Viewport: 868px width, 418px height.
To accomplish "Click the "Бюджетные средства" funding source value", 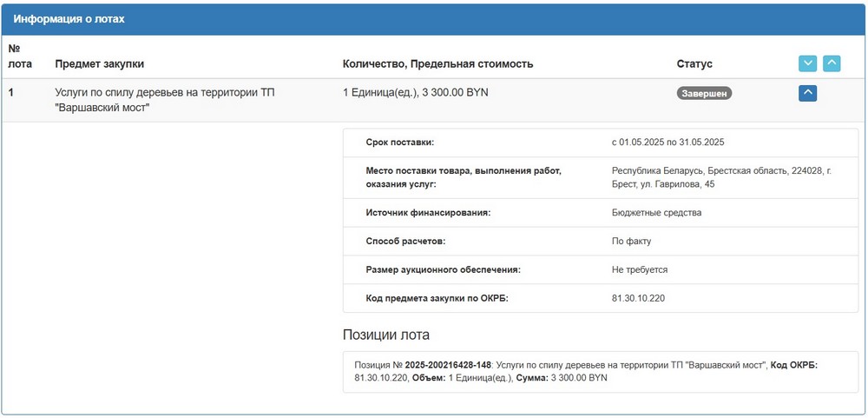I will (656, 212).
